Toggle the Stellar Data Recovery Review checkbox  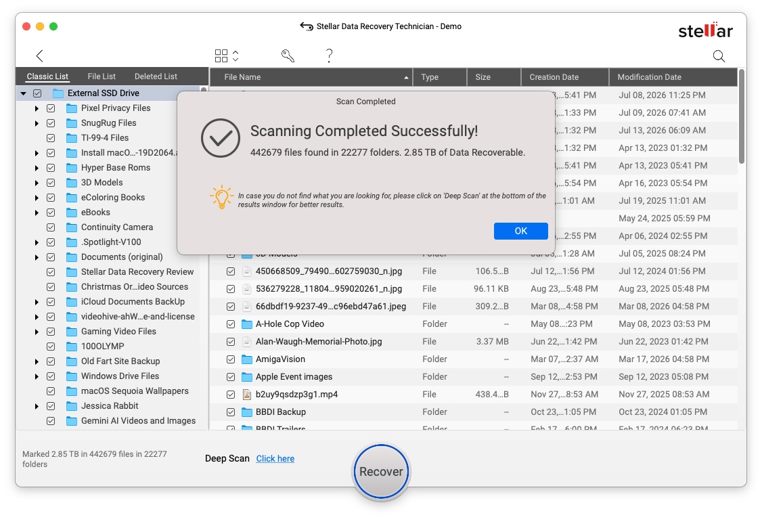coord(51,273)
